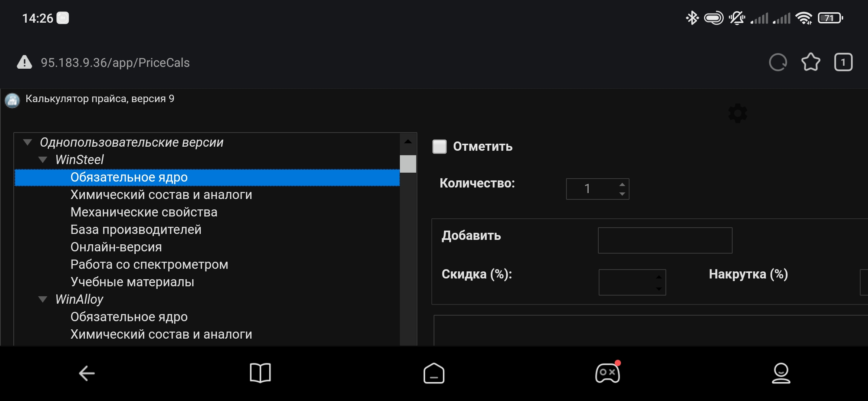Viewport: 868px width, 401px height.
Task: Collapse Однопользовательские версии tree node
Action: 27,142
